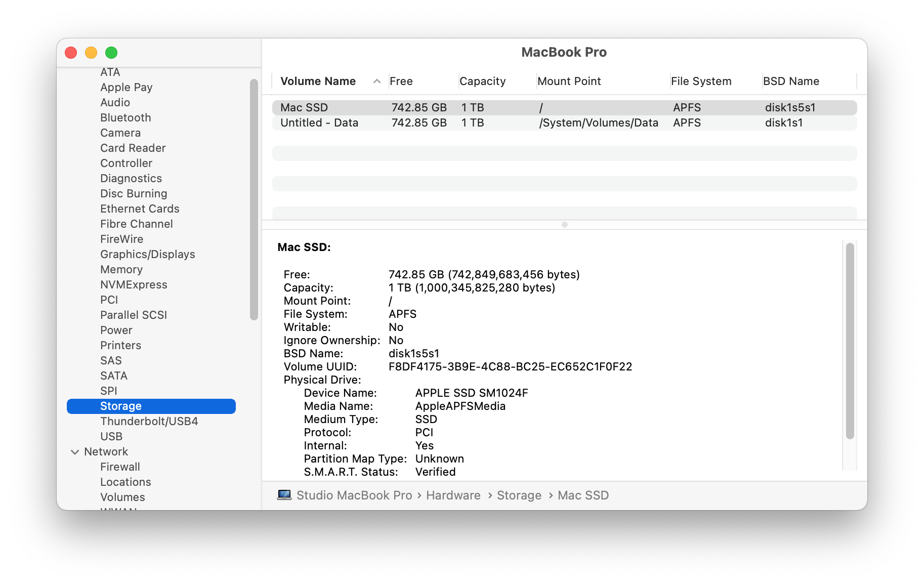Select SATA in the sidebar
Image resolution: width=924 pixels, height=585 pixels.
click(x=114, y=375)
